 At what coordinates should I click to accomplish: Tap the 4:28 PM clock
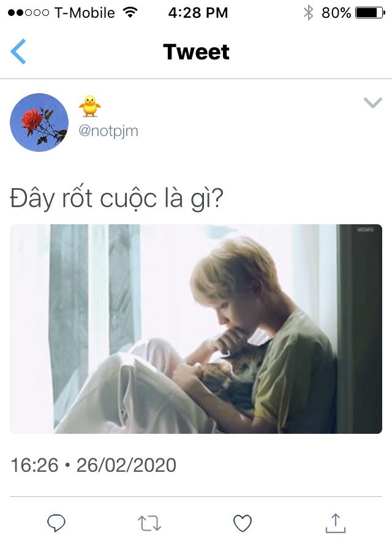click(x=198, y=13)
